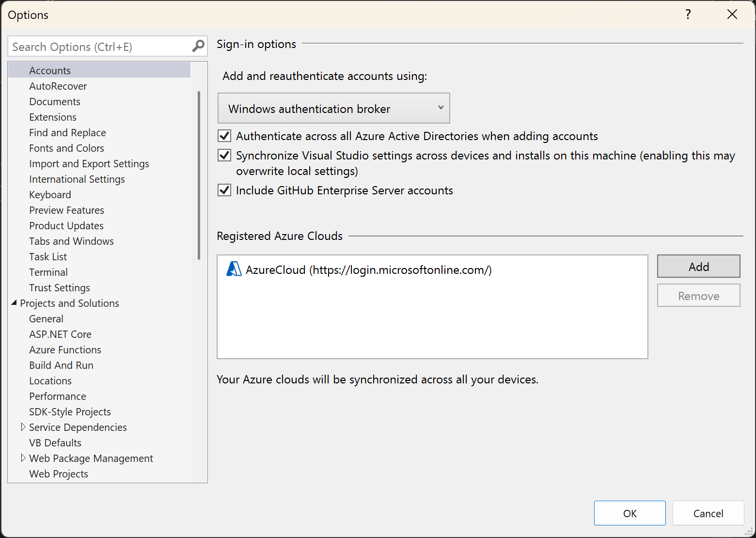Image resolution: width=756 pixels, height=538 pixels.
Task: Collapse Projects and Solutions node
Action: [x=14, y=302]
